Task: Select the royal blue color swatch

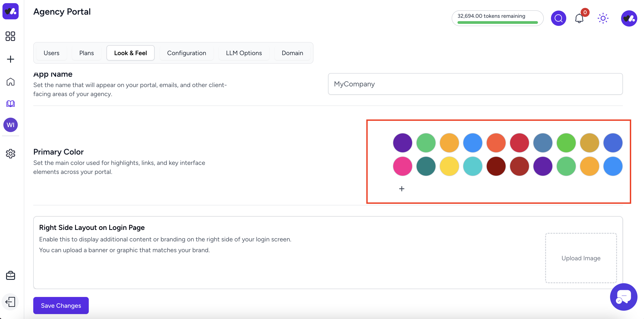Action: coord(613,143)
